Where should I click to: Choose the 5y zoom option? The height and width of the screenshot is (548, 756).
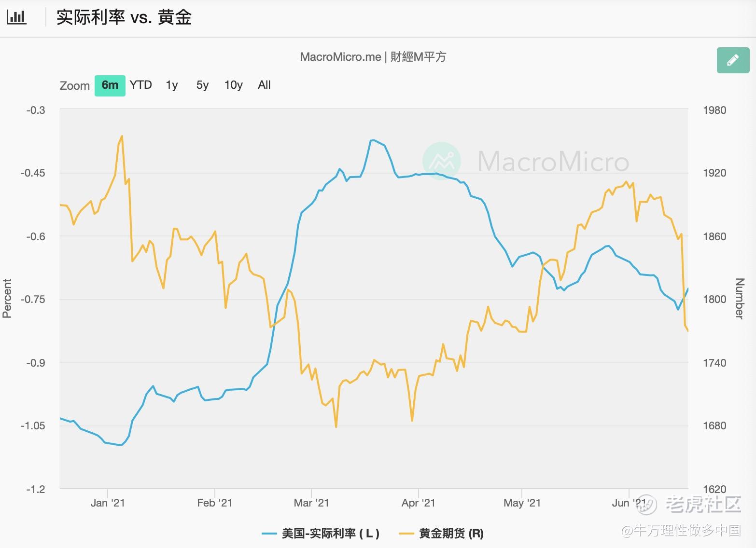[202, 85]
